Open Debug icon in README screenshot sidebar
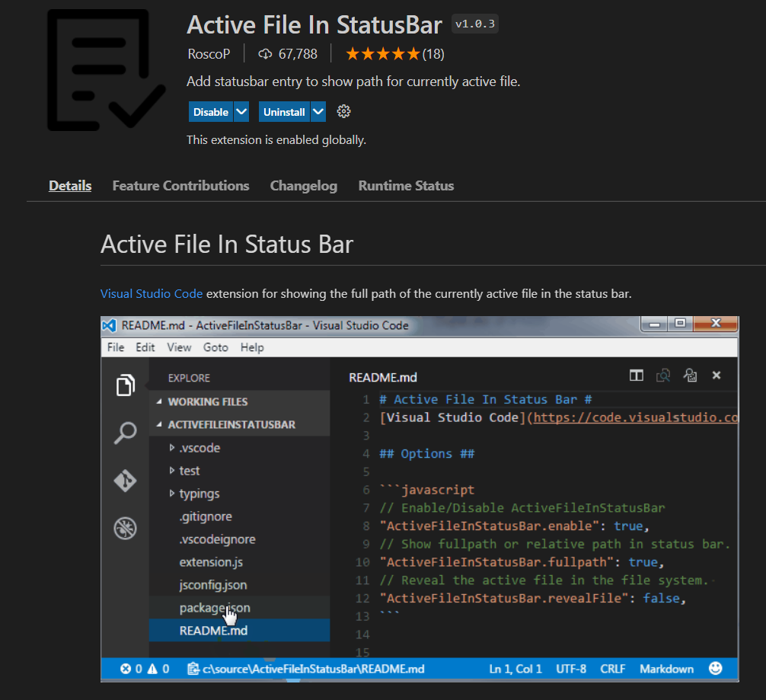This screenshot has width=766, height=700. [126, 529]
